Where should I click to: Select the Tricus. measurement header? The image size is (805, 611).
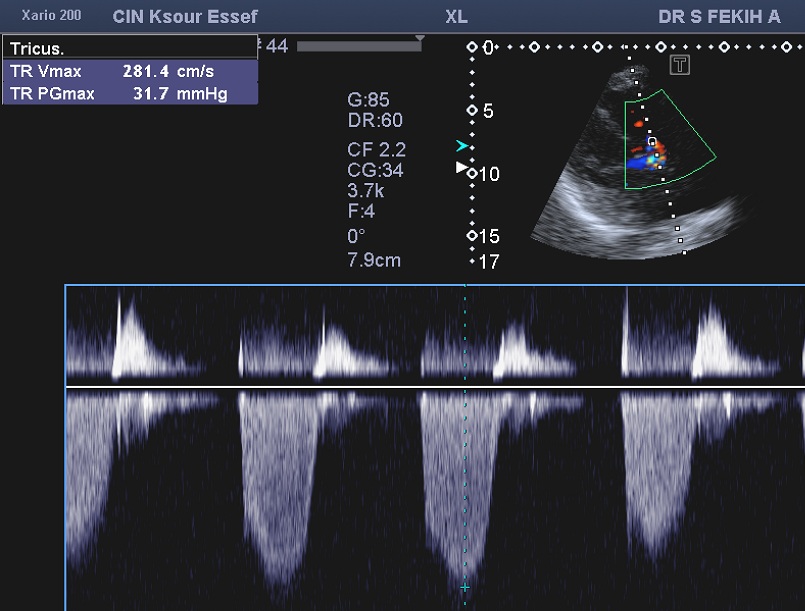(x=130, y=48)
